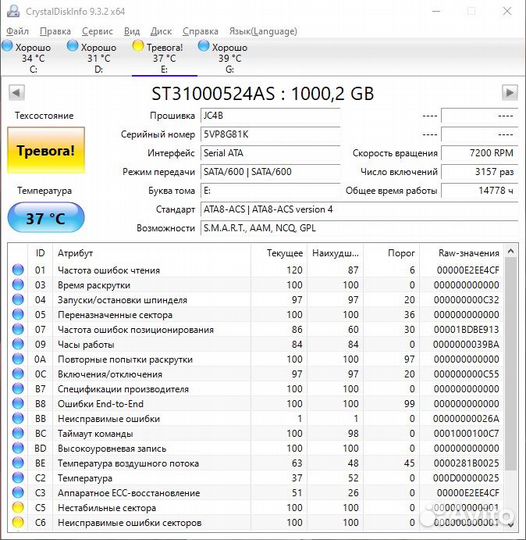Select the Частота ошибок чтения row
526x540 pixels.
click(256, 270)
